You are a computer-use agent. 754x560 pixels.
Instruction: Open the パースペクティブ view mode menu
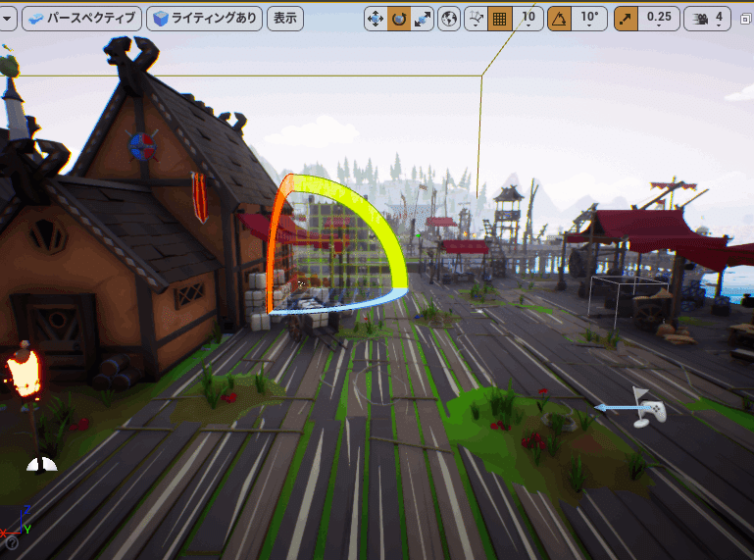[81, 19]
